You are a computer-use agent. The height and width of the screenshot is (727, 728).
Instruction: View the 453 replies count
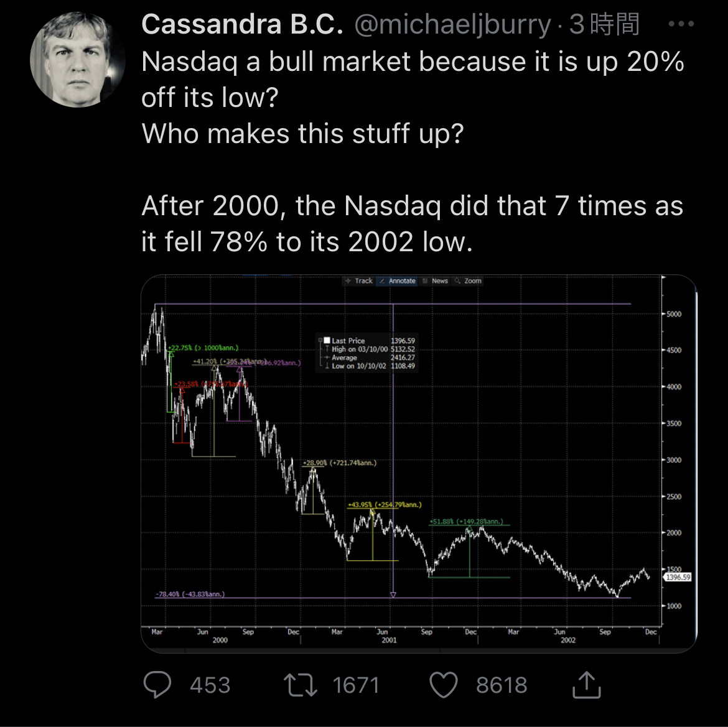(210, 685)
